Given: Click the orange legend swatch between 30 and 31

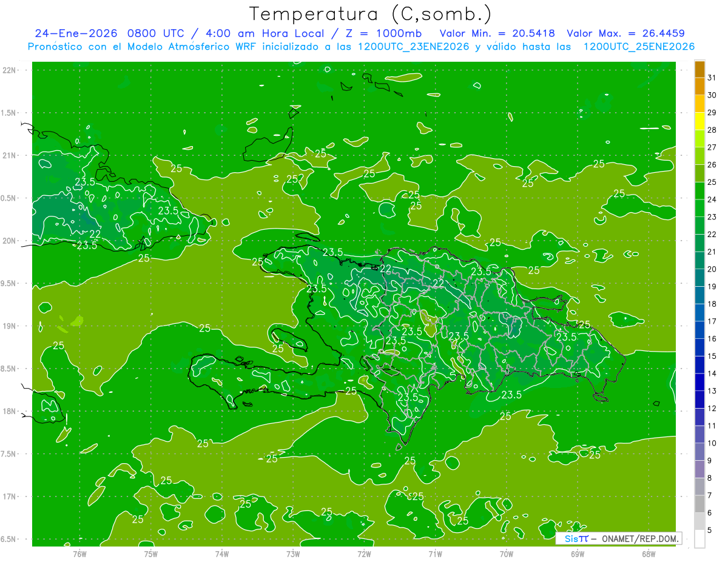Looking at the screenshot, I should click(x=699, y=87).
